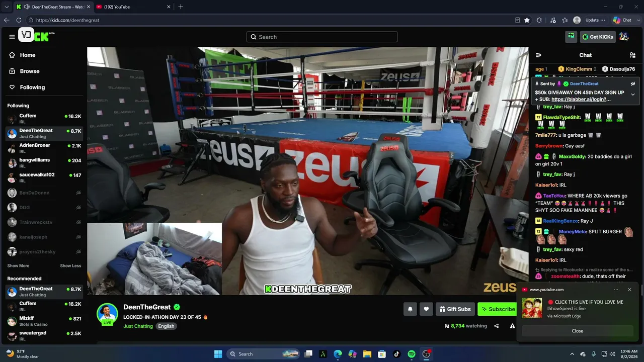Image resolution: width=644 pixels, height=362 pixels.
Task: Close the YouTube notification with X
Action: pos(629,290)
